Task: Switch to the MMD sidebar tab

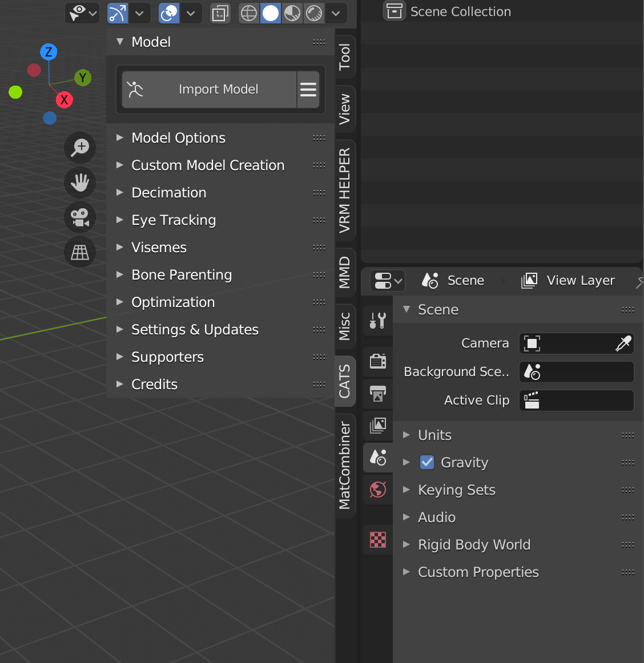Action: click(x=345, y=272)
